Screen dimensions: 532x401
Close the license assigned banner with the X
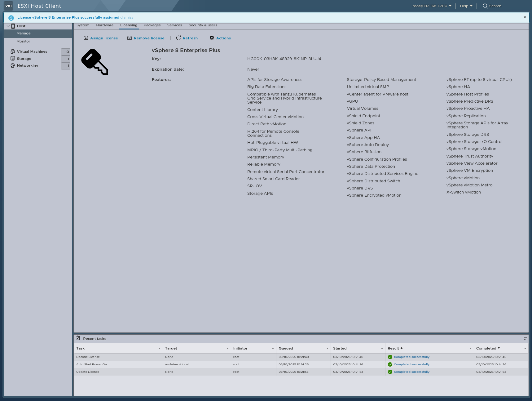(x=525, y=17)
